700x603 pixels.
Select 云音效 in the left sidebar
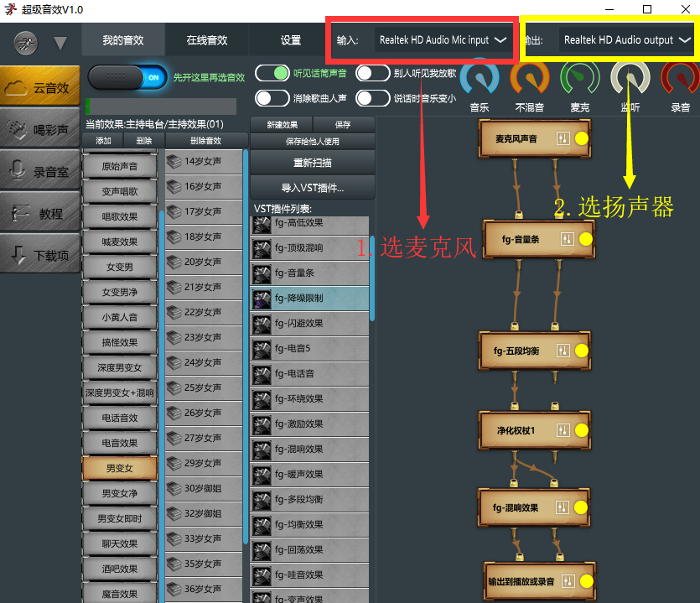tap(40, 87)
